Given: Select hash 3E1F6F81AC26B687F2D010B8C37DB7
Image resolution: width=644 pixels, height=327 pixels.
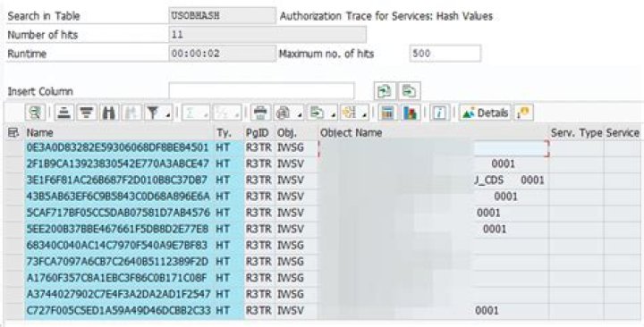Looking at the screenshot, I should tap(118, 180).
